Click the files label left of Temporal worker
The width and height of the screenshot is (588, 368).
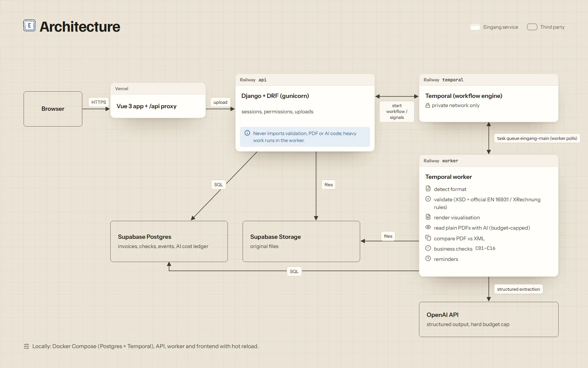[x=388, y=236]
